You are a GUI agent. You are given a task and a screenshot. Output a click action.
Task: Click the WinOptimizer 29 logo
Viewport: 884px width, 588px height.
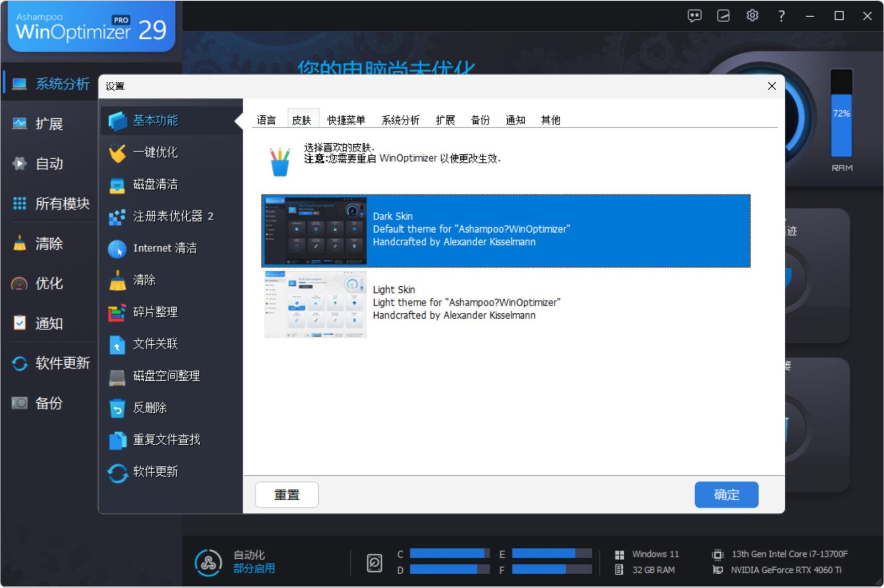91,27
